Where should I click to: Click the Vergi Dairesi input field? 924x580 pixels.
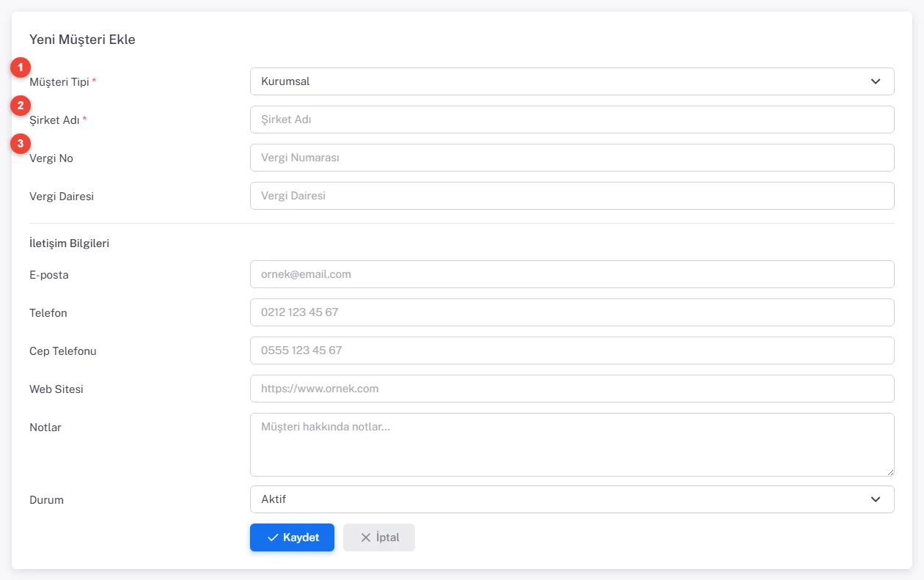coord(572,196)
